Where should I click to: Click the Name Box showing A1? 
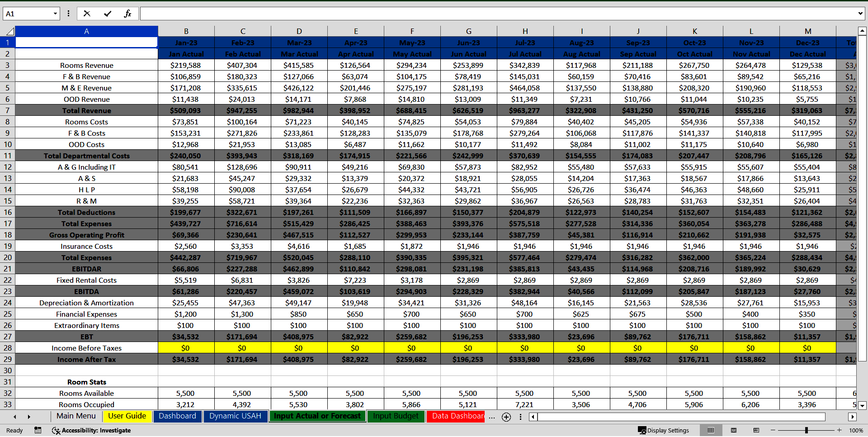28,14
